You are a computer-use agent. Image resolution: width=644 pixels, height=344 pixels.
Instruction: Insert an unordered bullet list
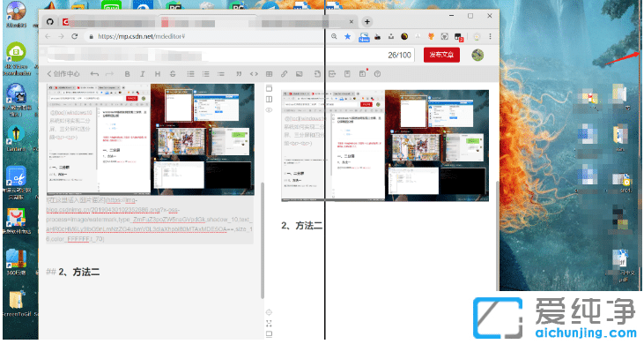190,74
